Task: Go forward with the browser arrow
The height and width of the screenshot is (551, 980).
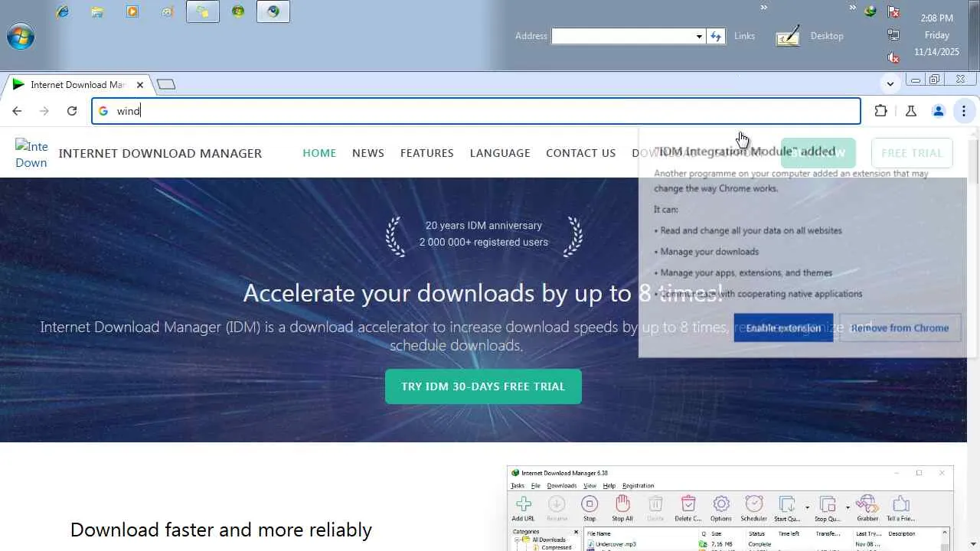Action: (x=44, y=111)
